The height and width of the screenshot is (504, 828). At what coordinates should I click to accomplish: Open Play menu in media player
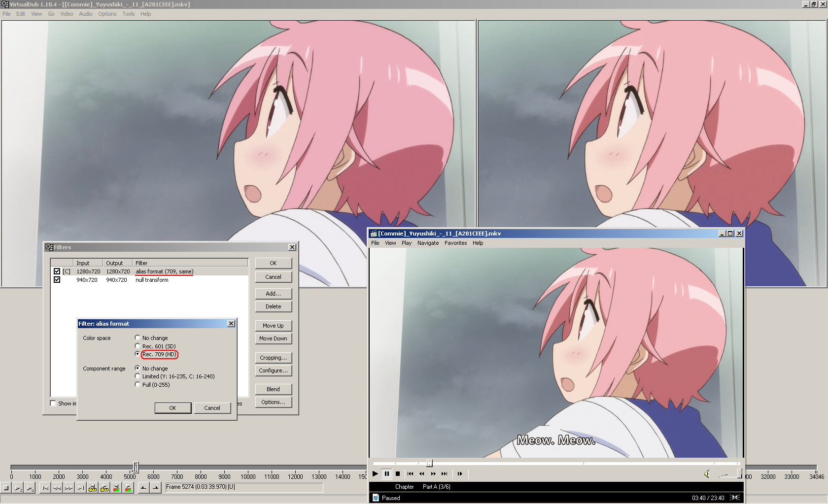pyautogui.click(x=407, y=243)
